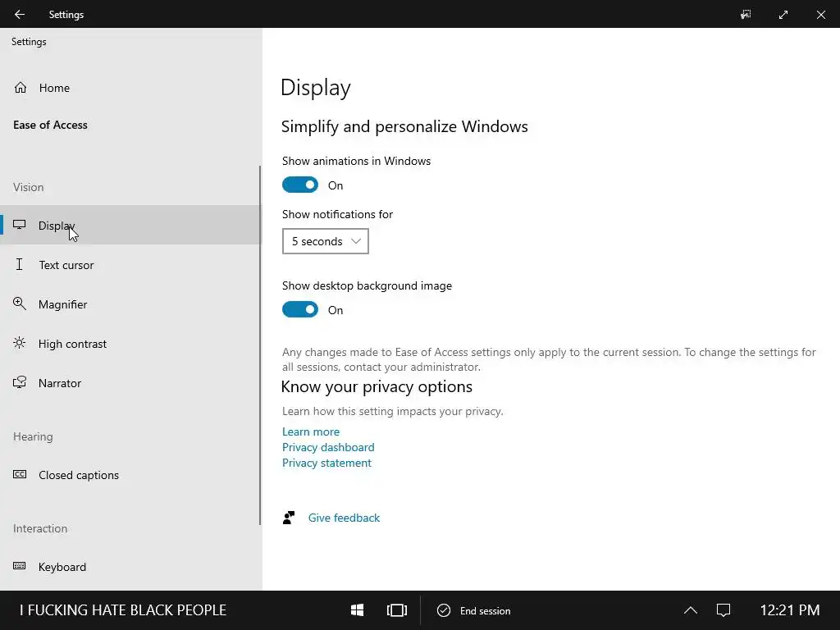Click the End session checkmark icon
The height and width of the screenshot is (630, 840).
tap(444, 610)
